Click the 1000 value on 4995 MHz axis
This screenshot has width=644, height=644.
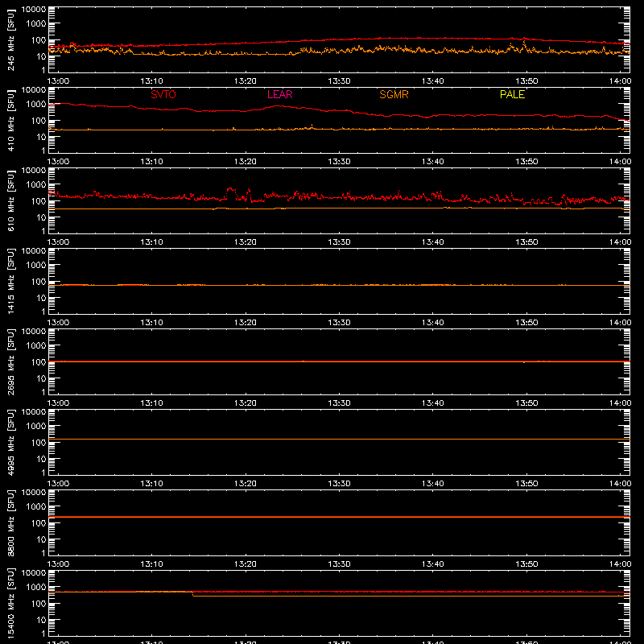[x=36, y=427]
